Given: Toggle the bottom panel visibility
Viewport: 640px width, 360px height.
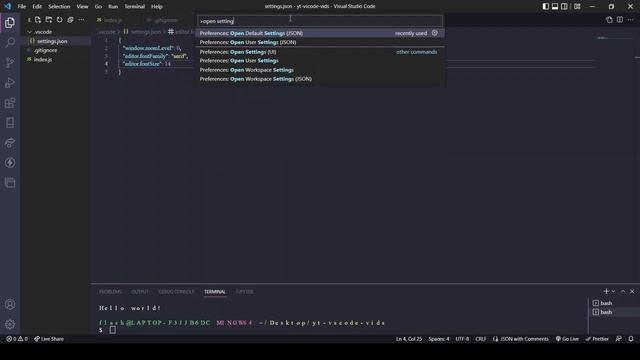Looking at the screenshot, I should pyautogui.click(x=555, y=6).
